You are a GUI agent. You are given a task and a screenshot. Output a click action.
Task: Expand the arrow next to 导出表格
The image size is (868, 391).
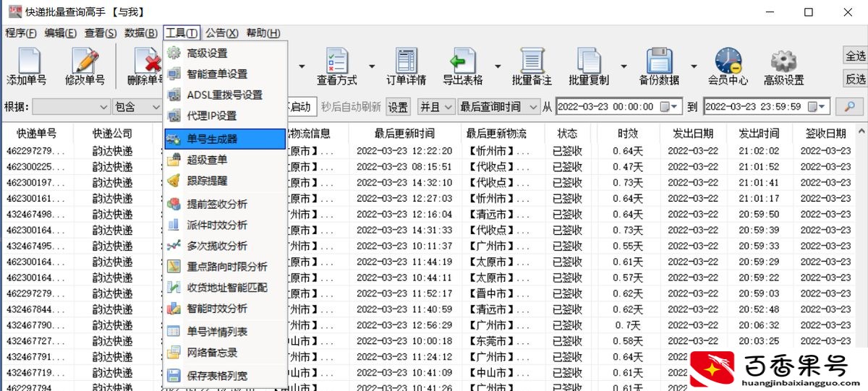tap(498, 66)
